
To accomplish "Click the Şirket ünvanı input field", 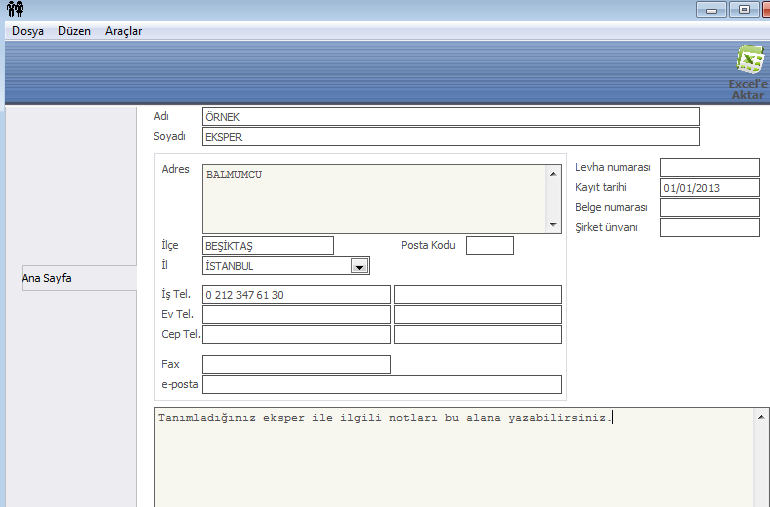I will (x=709, y=228).
